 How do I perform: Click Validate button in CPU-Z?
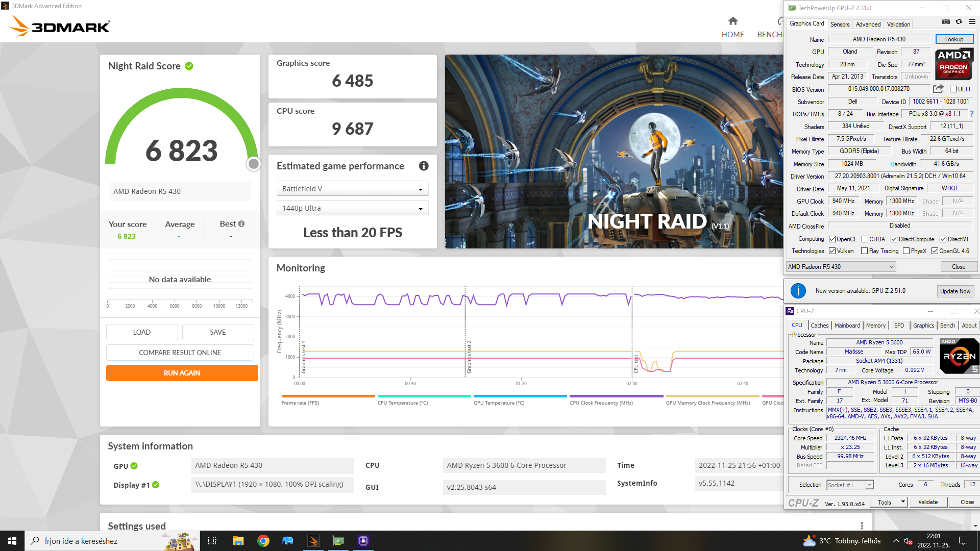click(927, 502)
